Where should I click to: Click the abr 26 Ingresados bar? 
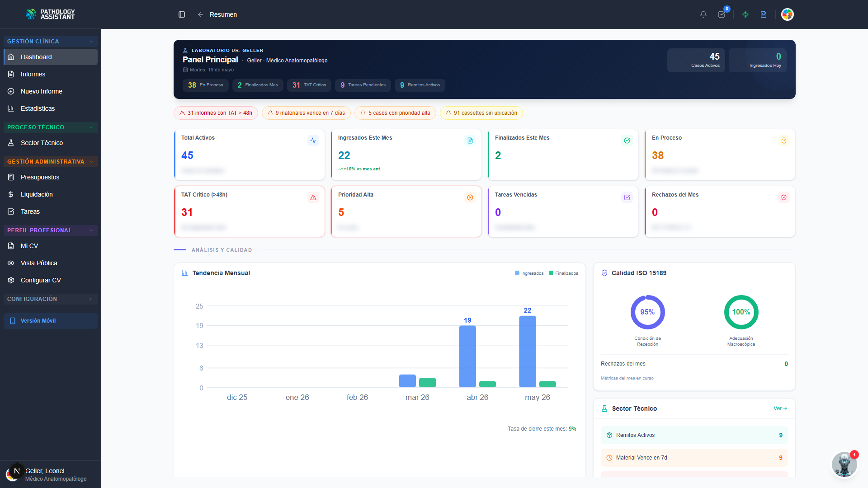point(467,357)
